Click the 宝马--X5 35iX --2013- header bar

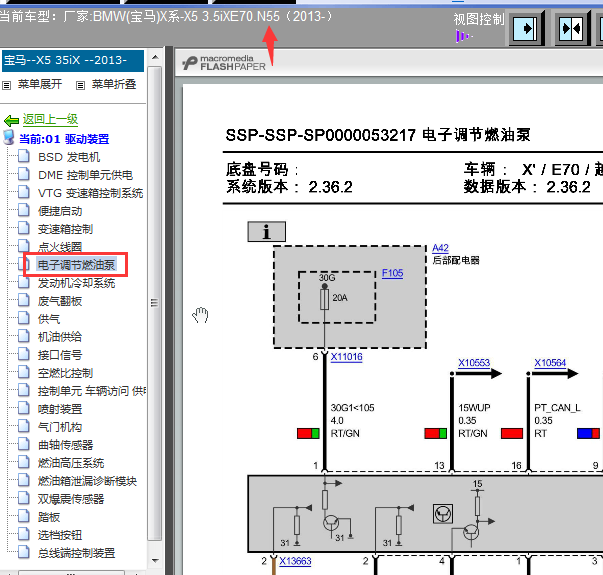pos(73,60)
